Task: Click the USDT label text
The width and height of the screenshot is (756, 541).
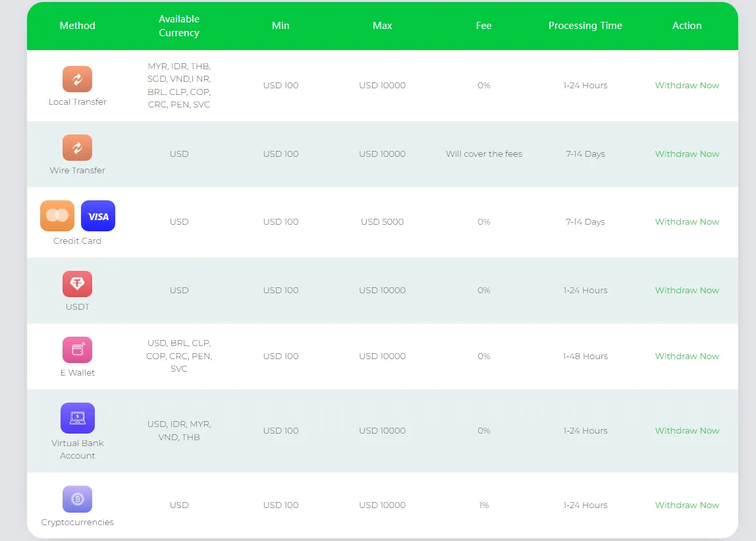Action: coord(77,307)
